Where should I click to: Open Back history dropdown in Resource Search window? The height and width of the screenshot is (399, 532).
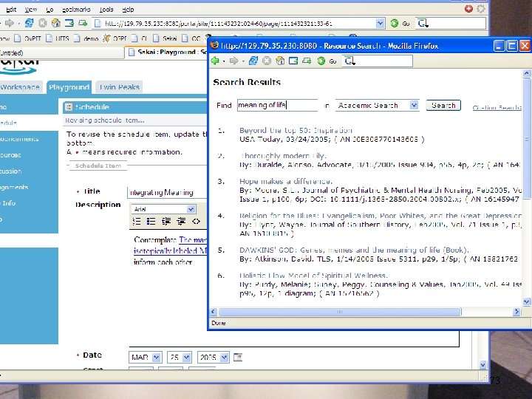(224, 61)
